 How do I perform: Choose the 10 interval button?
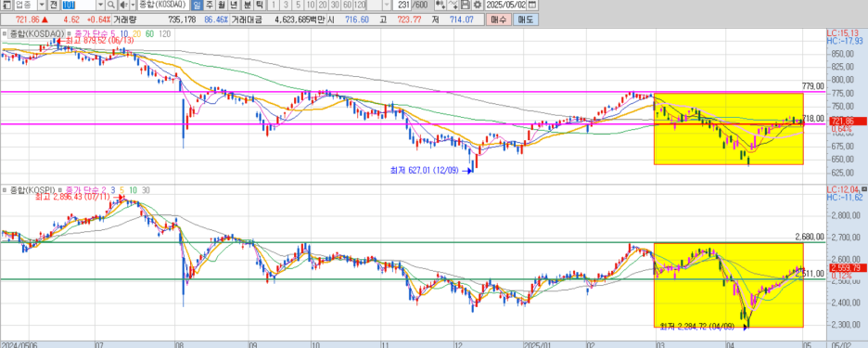[x=311, y=5]
